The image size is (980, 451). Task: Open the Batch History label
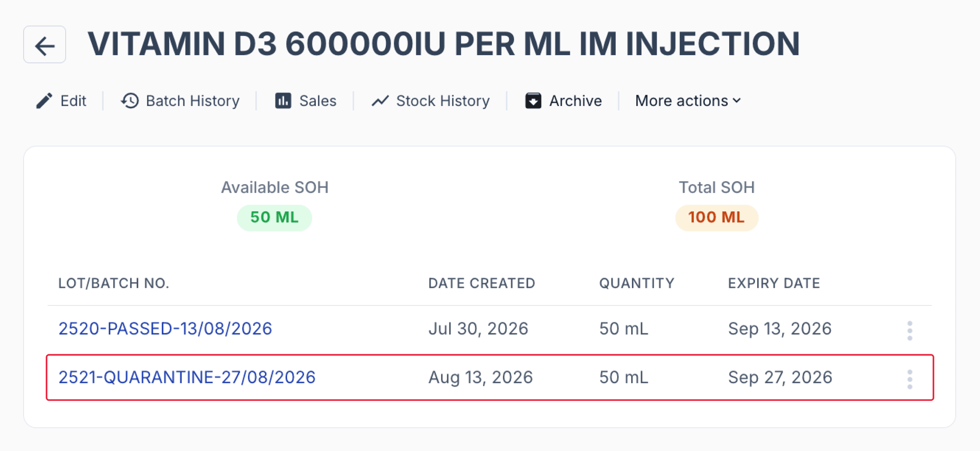192,101
